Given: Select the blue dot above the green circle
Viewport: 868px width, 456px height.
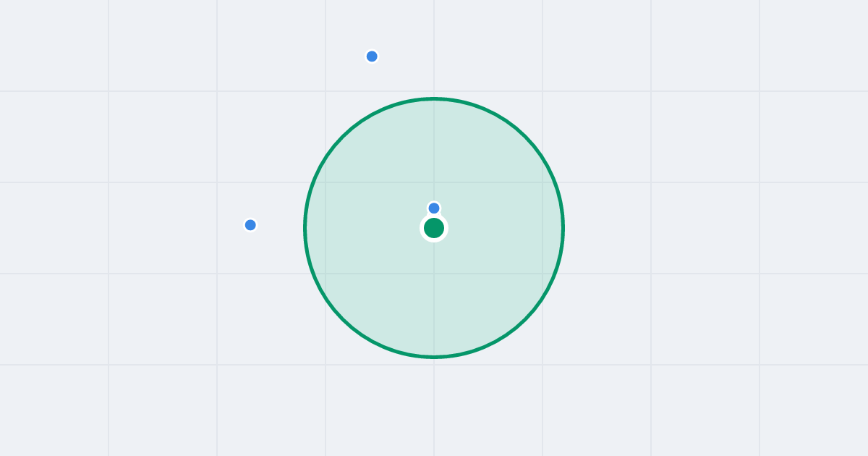Looking at the screenshot, I should click(x=372, y=56).
